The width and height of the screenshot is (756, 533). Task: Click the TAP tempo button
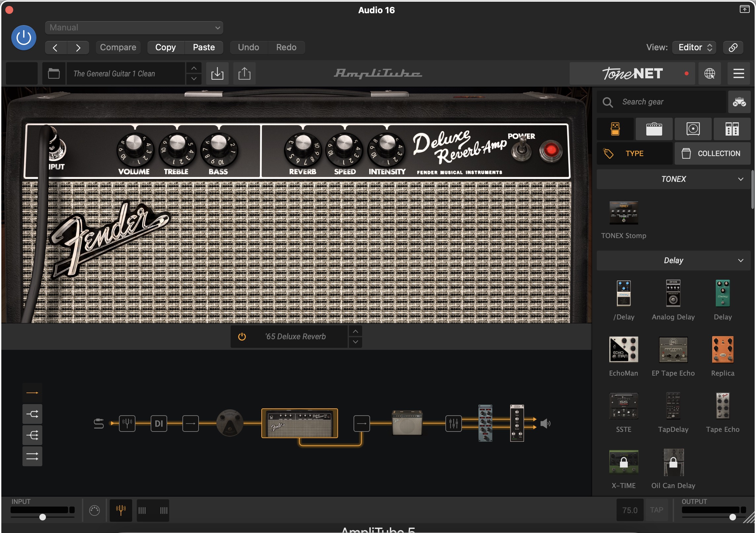point(657,510)
